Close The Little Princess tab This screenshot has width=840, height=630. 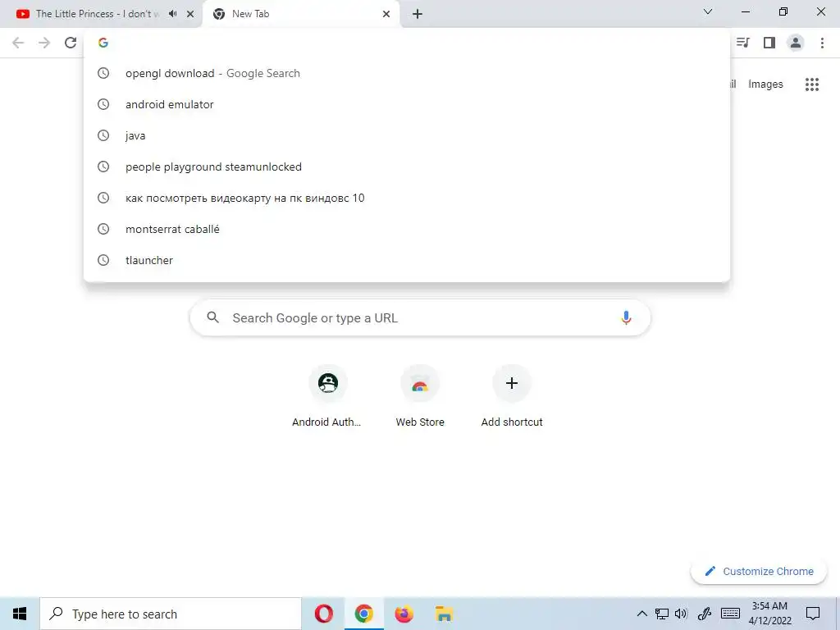click(190, 14)
